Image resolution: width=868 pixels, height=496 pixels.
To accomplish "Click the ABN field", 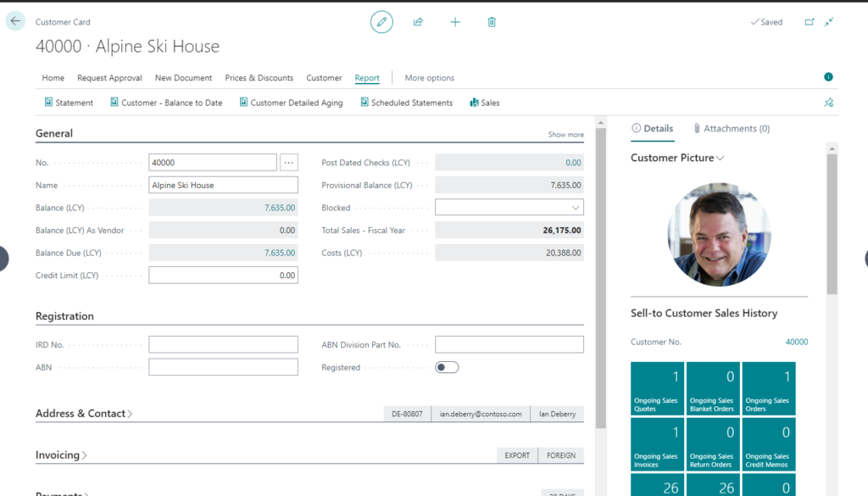I will [x=223, y=367].
